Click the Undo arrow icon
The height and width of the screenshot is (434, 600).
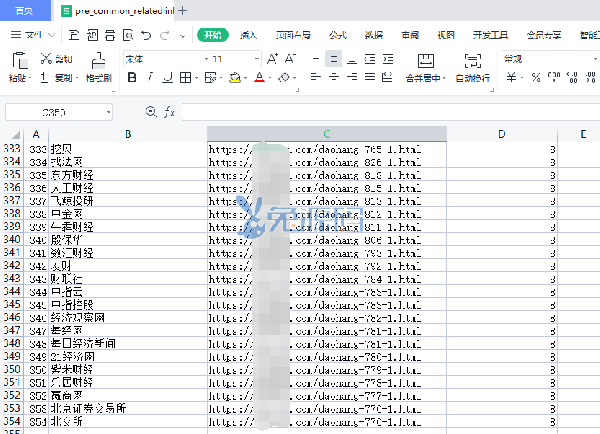(146, 35)
